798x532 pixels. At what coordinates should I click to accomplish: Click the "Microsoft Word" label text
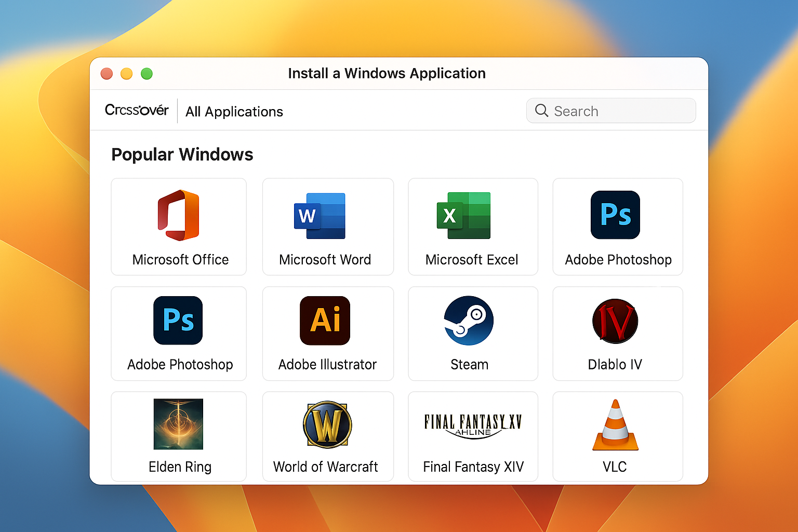[325, 259]
